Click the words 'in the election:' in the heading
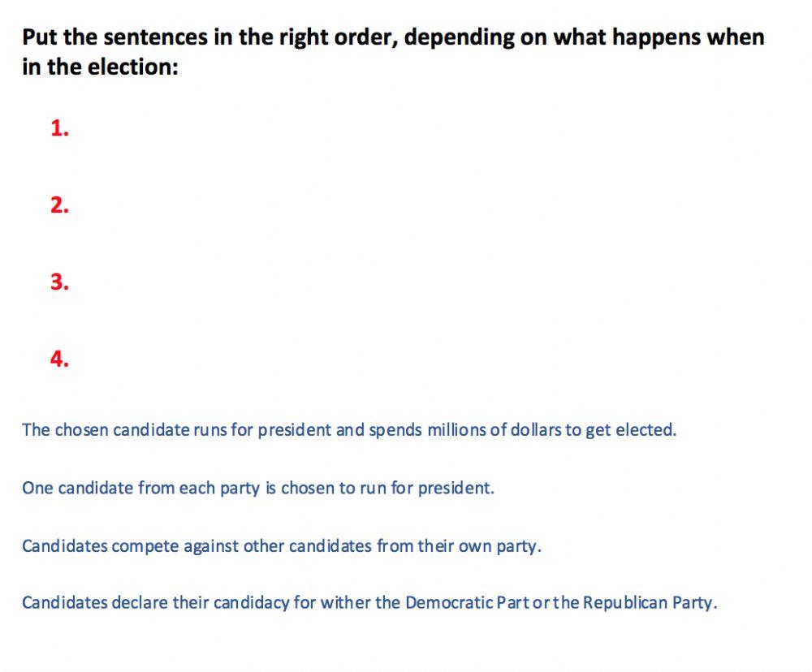Screen dimensions: 812x672 click(x=100, y=67)
